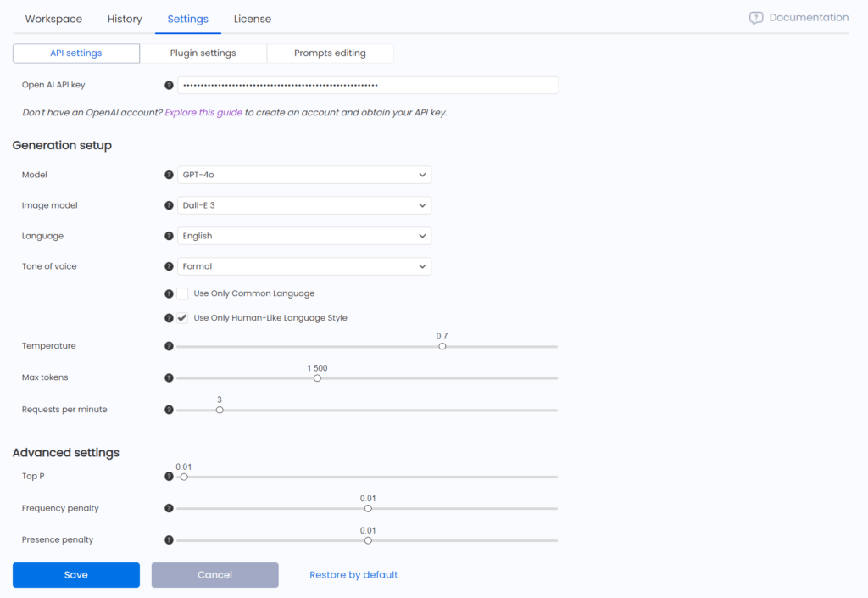The height and width of the screenshot is (598, 868).
Task: Open the Documentation link
Action: pyautogui.click(x=809, y=18)
